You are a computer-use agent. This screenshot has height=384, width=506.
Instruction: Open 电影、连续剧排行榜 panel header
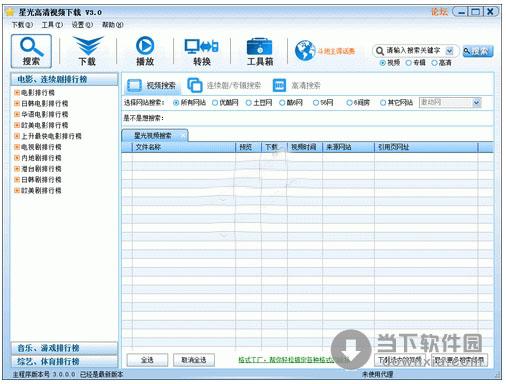click(x=64, y=79)
